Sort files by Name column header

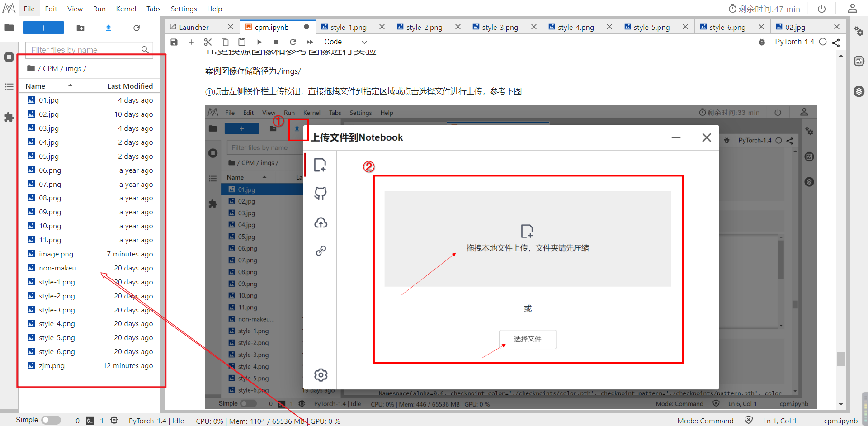coord(50,86)
